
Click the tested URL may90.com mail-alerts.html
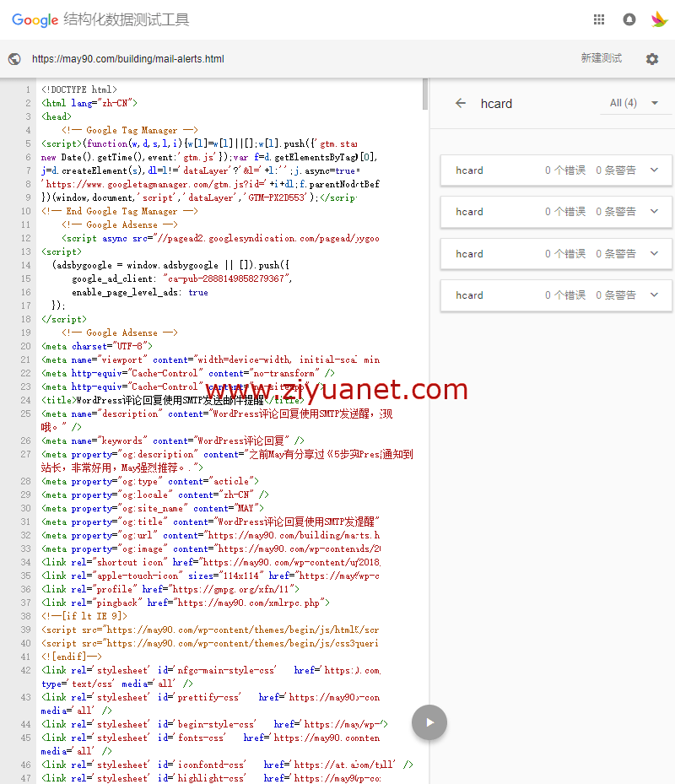pyautogui.click(x=128, y=59)
